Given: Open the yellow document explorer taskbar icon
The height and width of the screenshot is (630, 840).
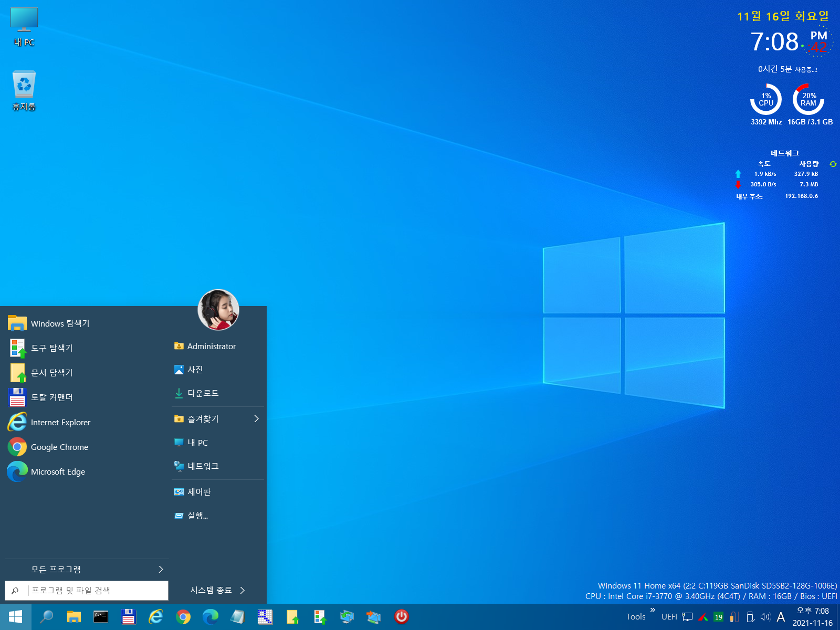Looking at the screenshot, I should point(292,617).
